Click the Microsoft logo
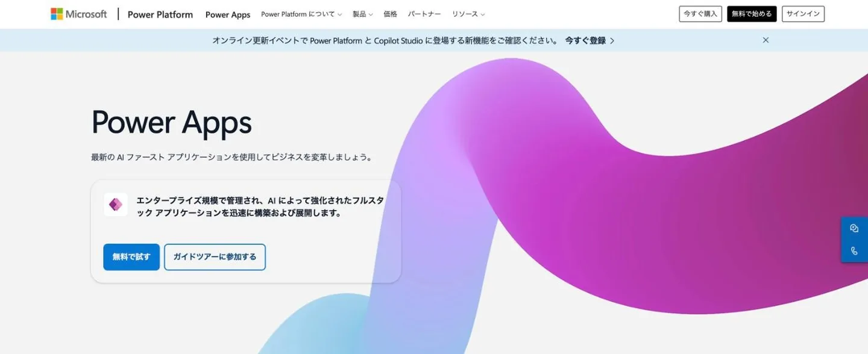The image size is (868, 354). pos(78,14)
